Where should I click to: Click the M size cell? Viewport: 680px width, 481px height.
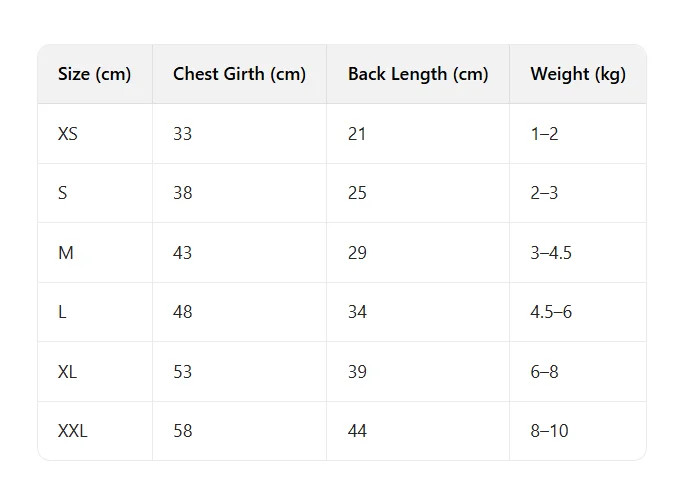pyautogui.click(x=66, y=253)
